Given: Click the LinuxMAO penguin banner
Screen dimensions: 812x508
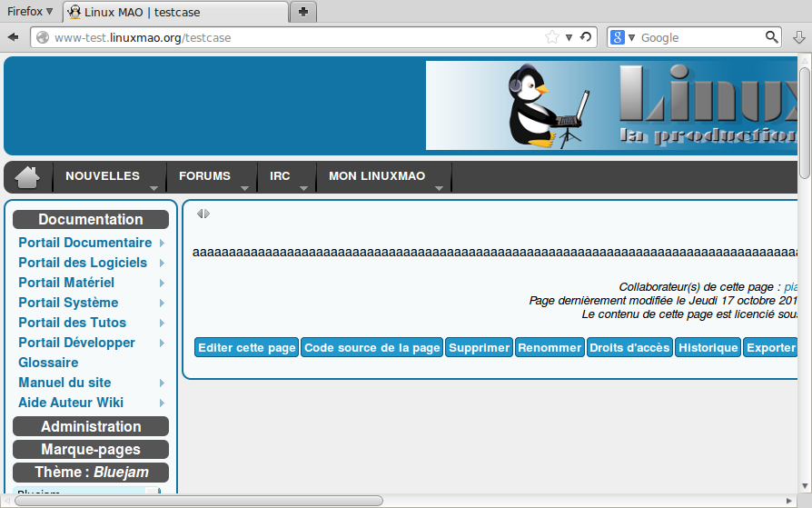Looking at the screenshot, I should tap(611, 105).
